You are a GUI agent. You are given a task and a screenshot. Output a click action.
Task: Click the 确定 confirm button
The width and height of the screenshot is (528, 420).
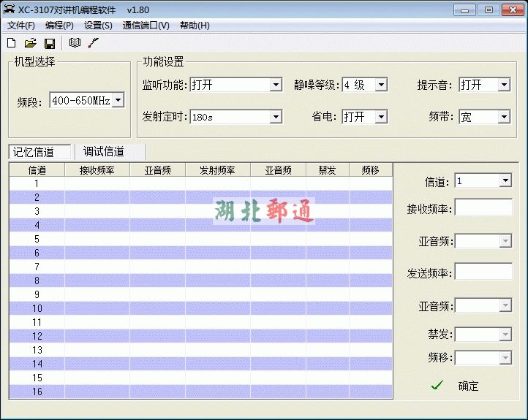[468, 386]
